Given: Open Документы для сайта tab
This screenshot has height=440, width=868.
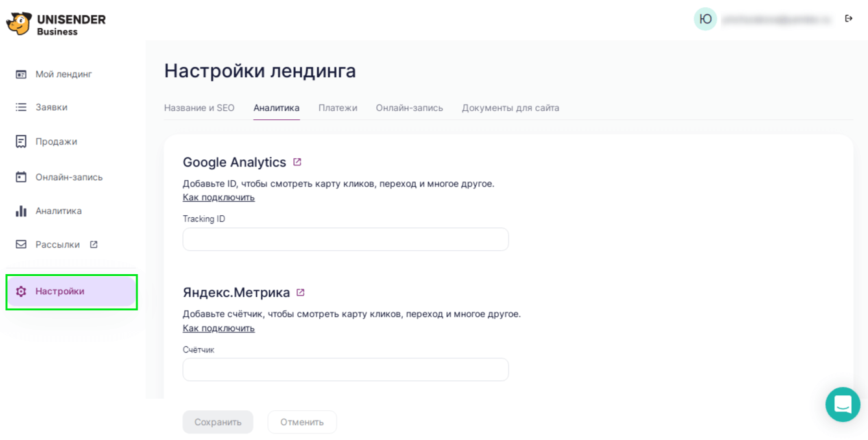Looking at the screenshot, I should pos(511,108).
